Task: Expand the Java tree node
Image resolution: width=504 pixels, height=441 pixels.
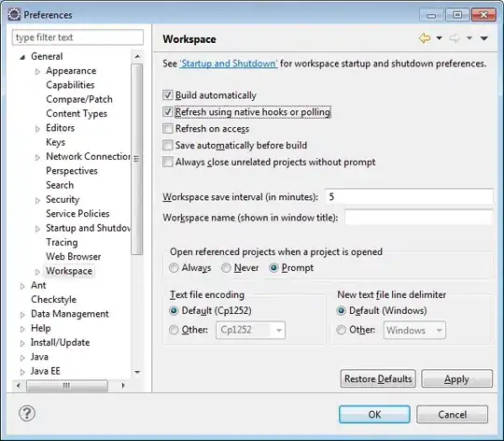Action: coord(22,358)
